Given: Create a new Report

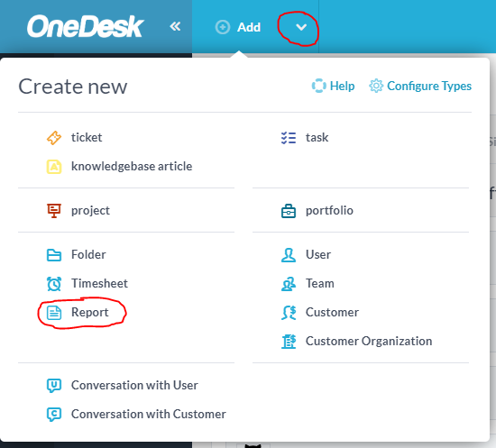Looking at the screenshot, I should coord(90,313).
